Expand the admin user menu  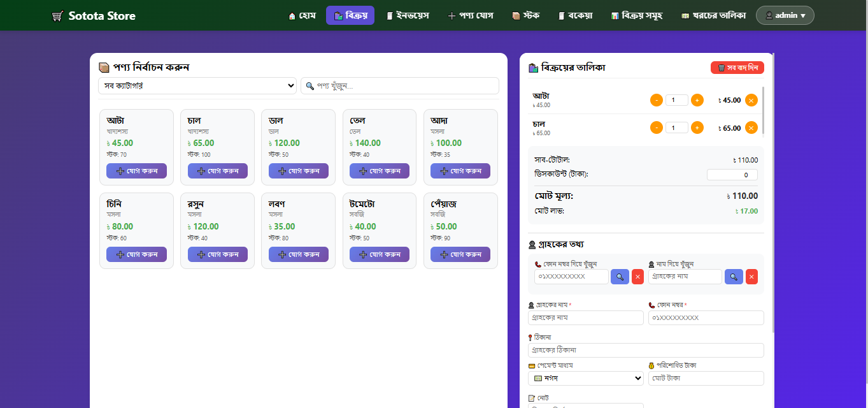(785, 15)
